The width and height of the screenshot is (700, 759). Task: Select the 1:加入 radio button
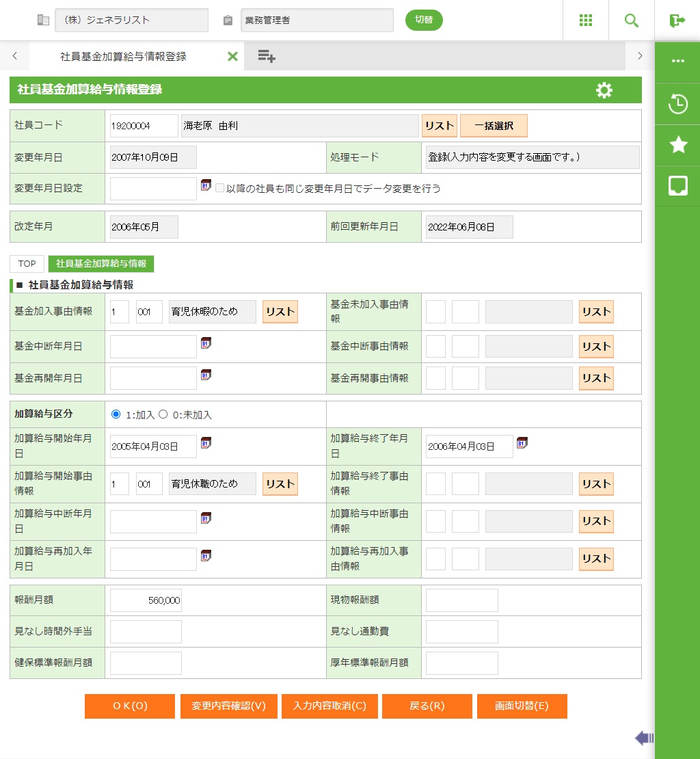pyautogui.click(x=116, y=414)
